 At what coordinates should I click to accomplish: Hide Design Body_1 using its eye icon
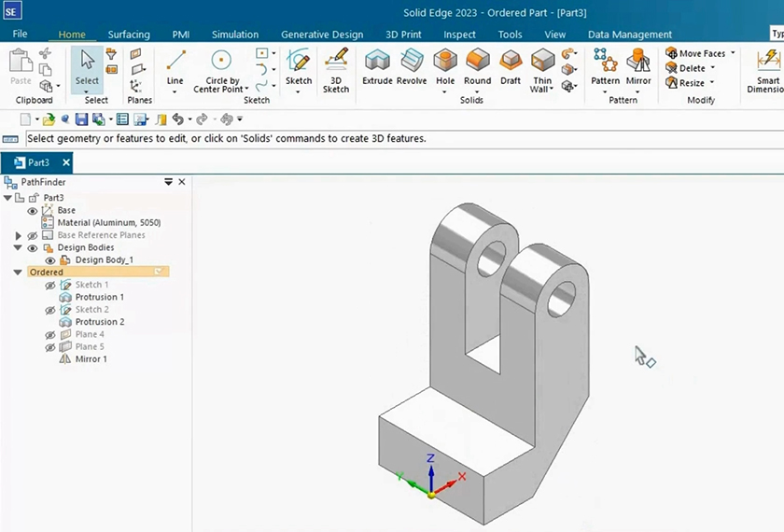50,260
